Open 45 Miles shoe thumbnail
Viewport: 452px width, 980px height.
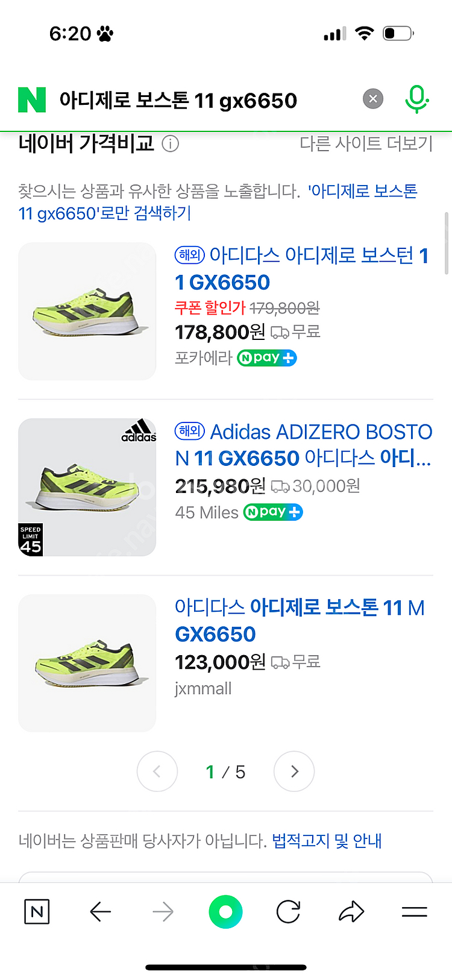tap(87, 487)
